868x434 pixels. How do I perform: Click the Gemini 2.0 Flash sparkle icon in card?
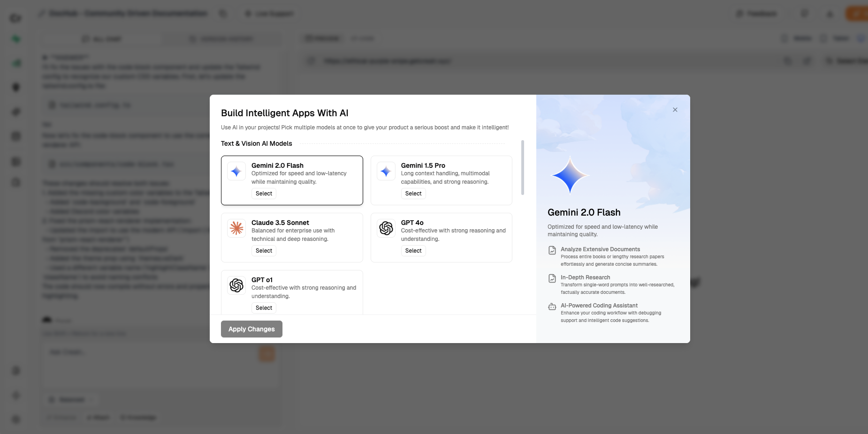(x=236, y=172)
